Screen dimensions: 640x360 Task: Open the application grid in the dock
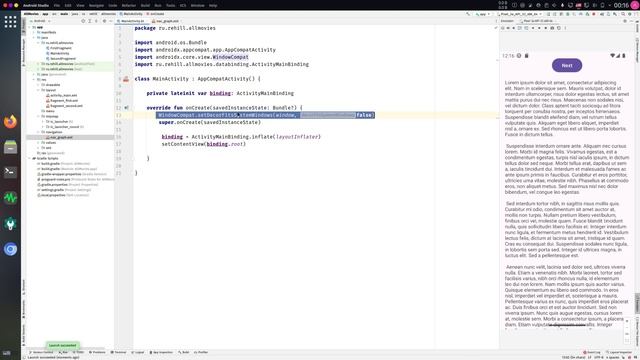[x=10, y=22]
